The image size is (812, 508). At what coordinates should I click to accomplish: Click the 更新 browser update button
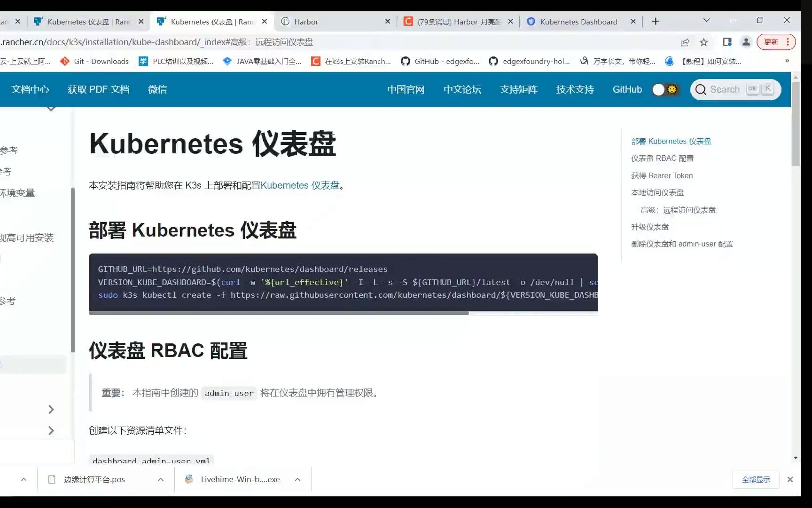tap(776, 42)
